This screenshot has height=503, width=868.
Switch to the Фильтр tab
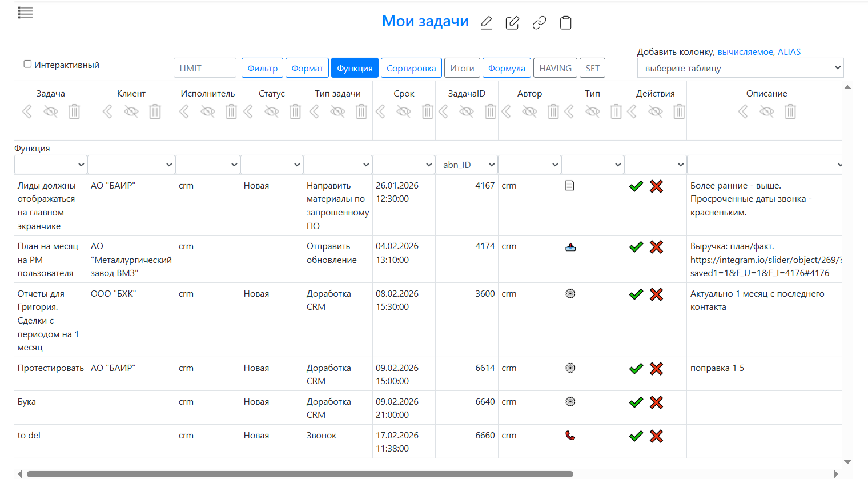coord(262,68)
